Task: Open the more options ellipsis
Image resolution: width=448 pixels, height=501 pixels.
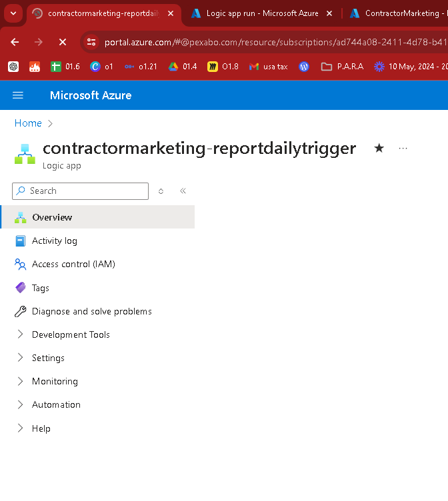Action: click(x=403, y=149)
